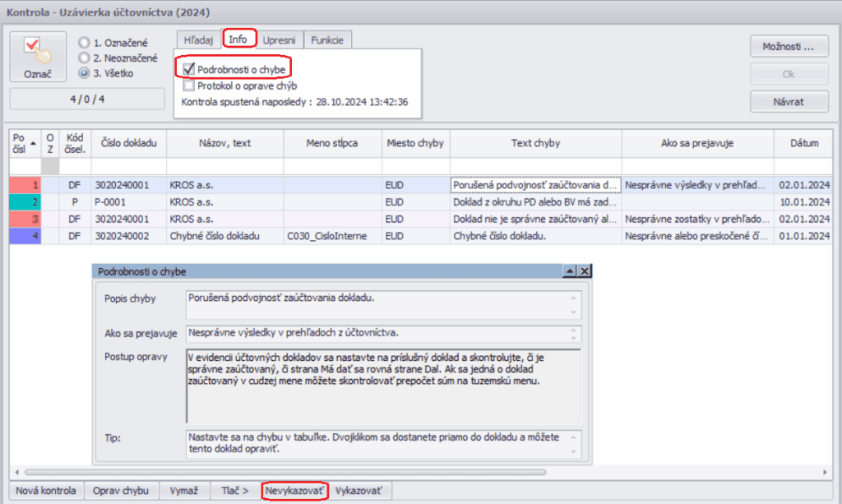This screenshot has height=504, width=842.
Task: Click the Nevykazovať button
Action: (295, 491)
